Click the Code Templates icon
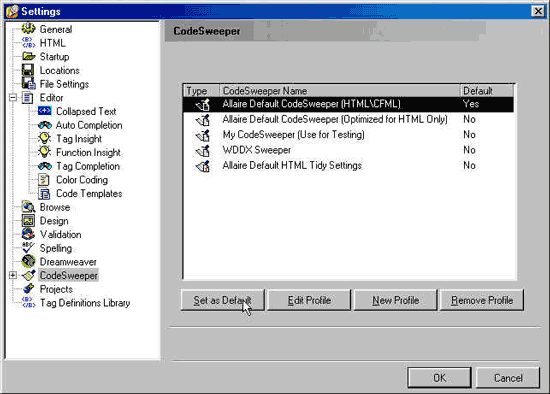The height and width of the screenshot is (394, 550). click(x=44, y=193)
